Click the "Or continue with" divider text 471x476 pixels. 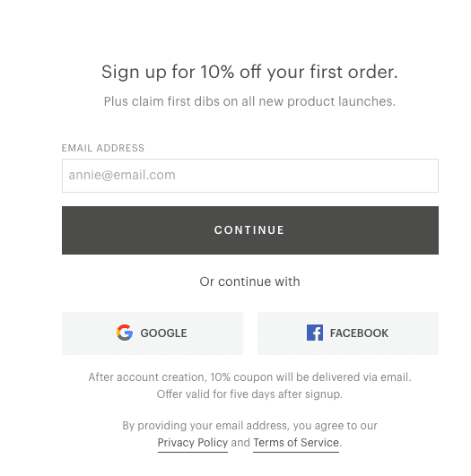(x=249, y=281)
